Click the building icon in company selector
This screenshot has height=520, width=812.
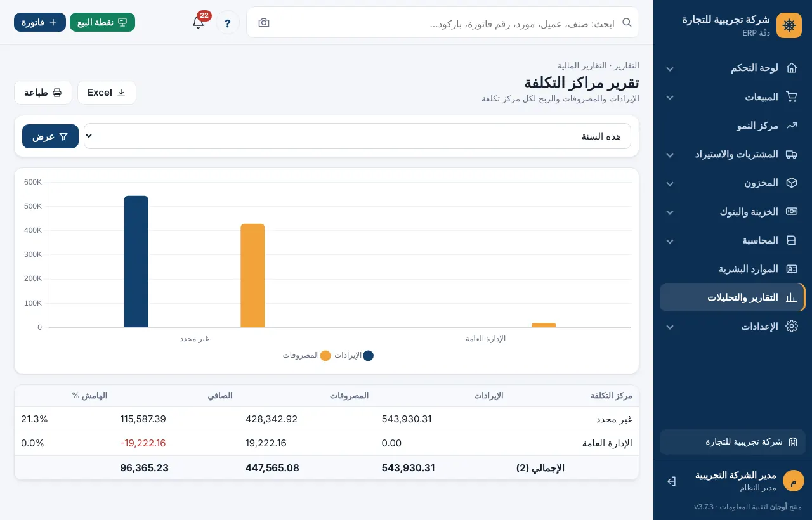(x=792, y=442)
